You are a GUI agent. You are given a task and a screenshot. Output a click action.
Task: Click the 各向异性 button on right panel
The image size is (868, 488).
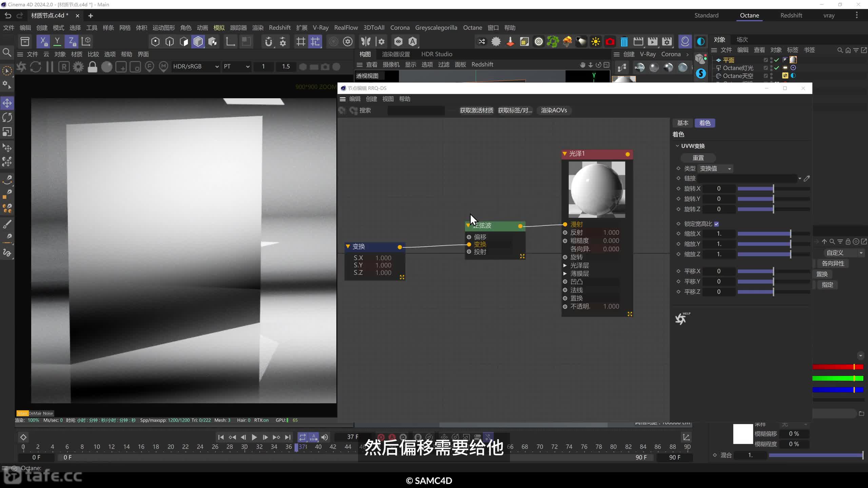833,264
